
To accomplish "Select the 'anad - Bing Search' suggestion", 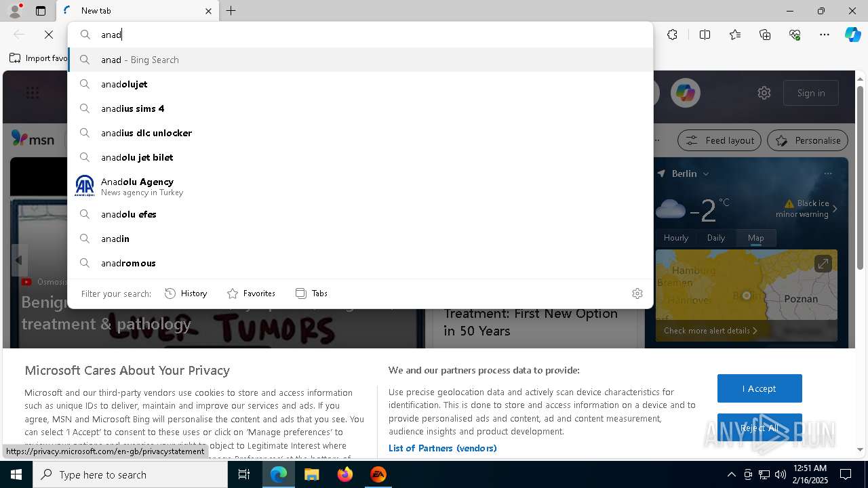I will 361,60.
